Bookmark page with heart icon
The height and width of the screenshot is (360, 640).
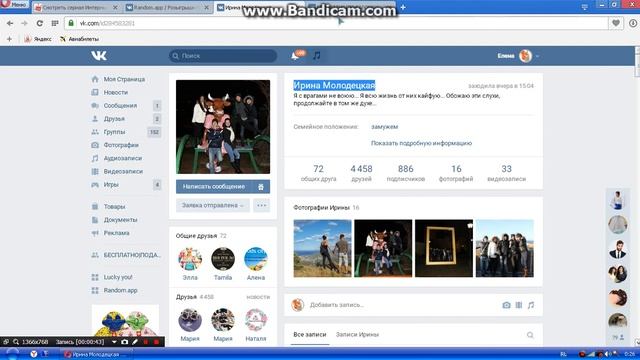click(616, 23)
